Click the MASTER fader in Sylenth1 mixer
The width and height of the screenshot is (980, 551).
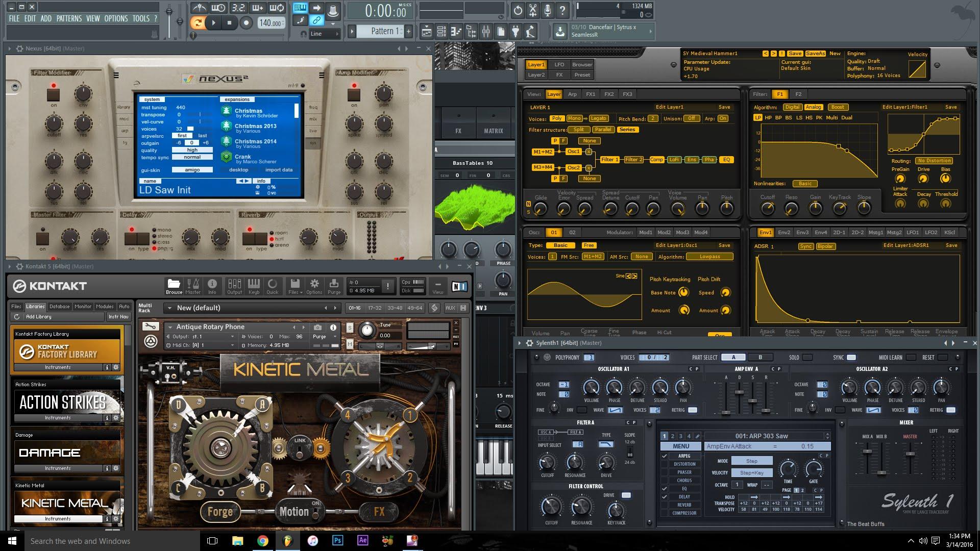tap(910, 454)
